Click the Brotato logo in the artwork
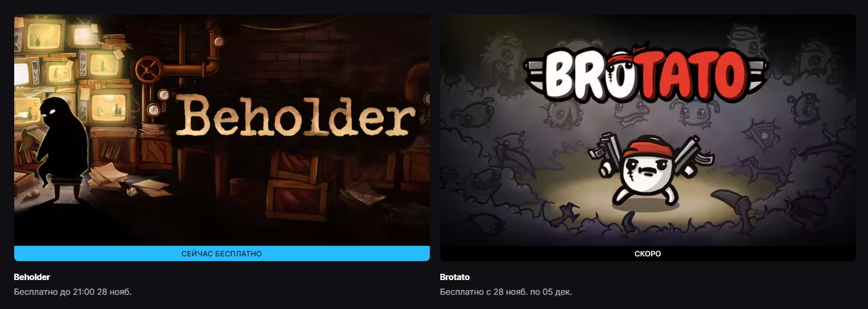 [645, 75]
